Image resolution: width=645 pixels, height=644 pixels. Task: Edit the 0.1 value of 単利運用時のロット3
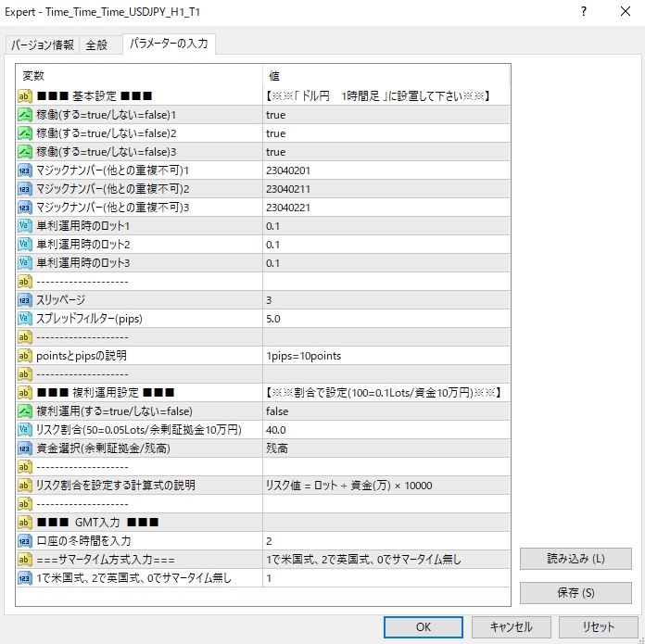[386, 263]
